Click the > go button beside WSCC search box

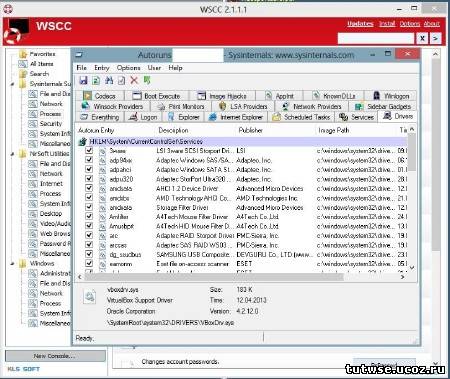click(x=436, y=38)
